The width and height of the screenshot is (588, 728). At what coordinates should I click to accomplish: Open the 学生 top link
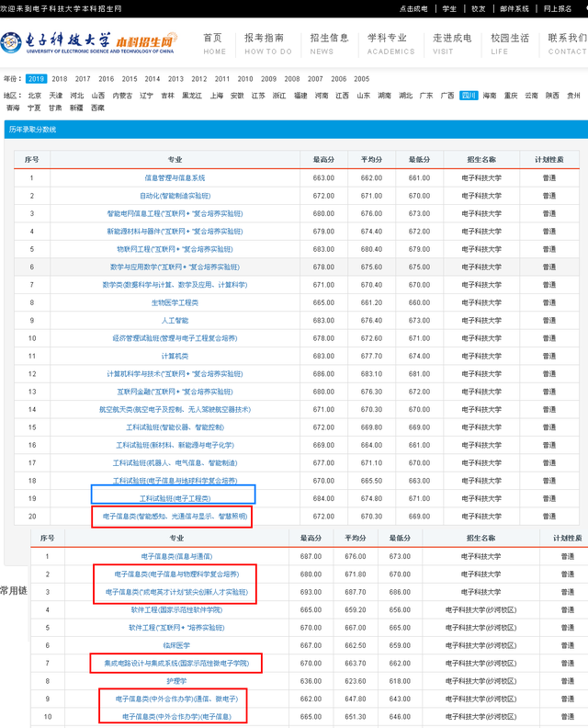pyautogui.click(x=449, y=9)
